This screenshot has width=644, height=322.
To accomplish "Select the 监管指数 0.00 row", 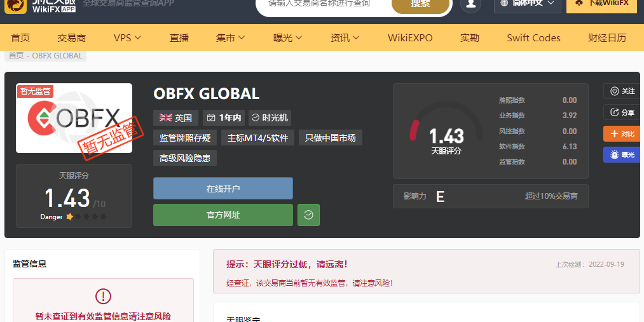I will pos(538,161).
